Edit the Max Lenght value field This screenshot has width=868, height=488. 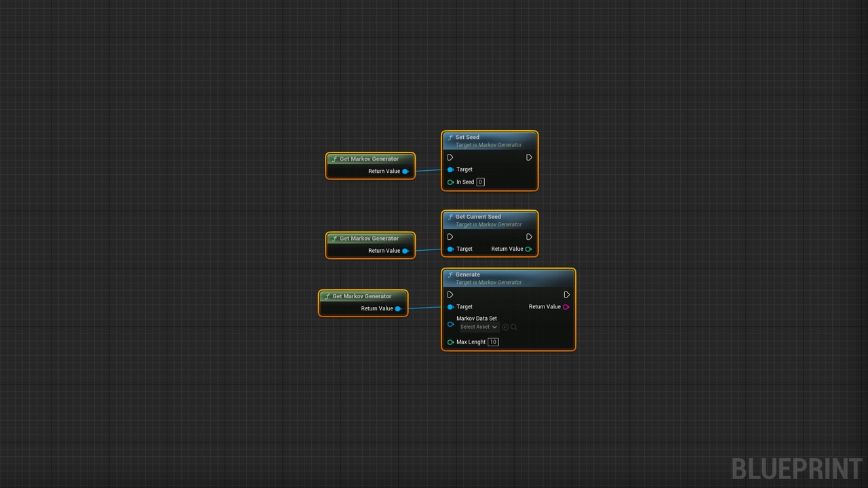click(x=493, y=342)
